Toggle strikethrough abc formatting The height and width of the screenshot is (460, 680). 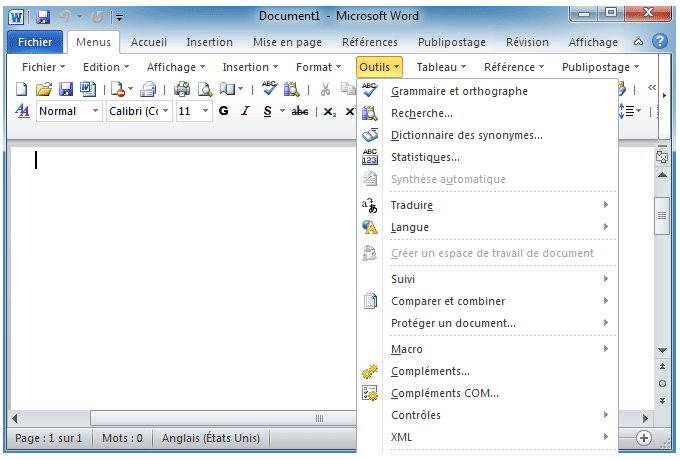pyautogui.click(x=300, y=111)
